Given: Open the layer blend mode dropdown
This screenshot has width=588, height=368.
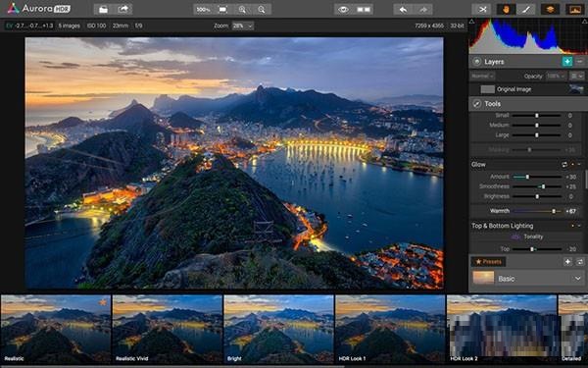Looking at the screenshot, I should point(482,76).
